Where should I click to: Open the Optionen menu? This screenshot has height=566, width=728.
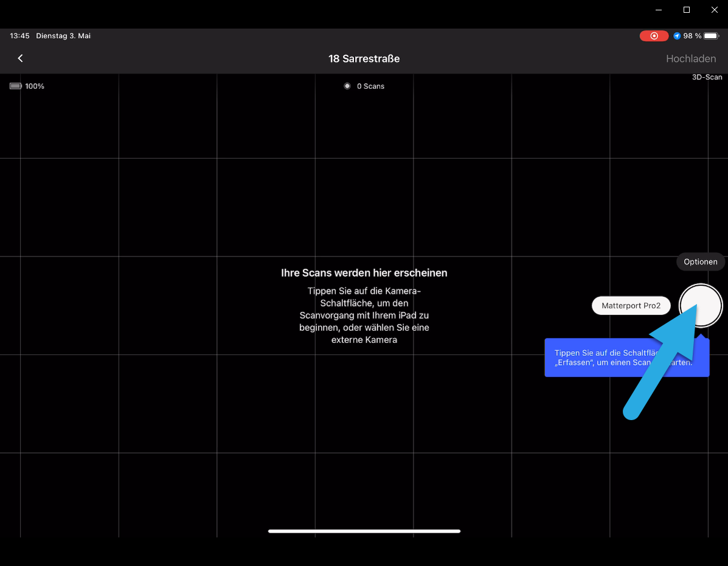click(700, 261)
